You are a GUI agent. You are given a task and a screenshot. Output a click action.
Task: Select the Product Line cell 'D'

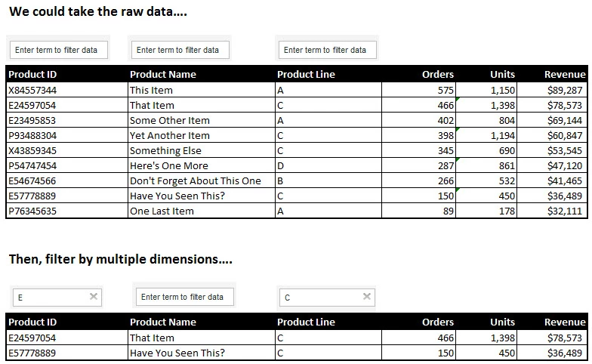[328, 166]
